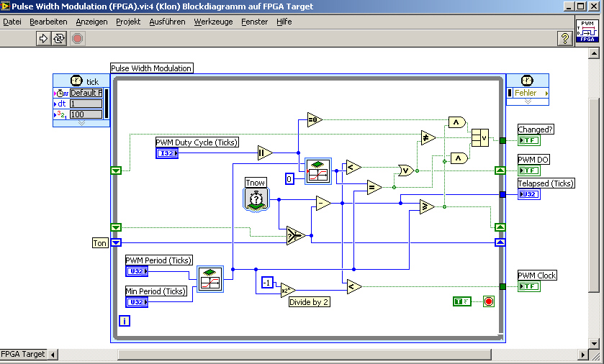604x364 pixels.
Task: Select the Or gate node
Action: 405,170
